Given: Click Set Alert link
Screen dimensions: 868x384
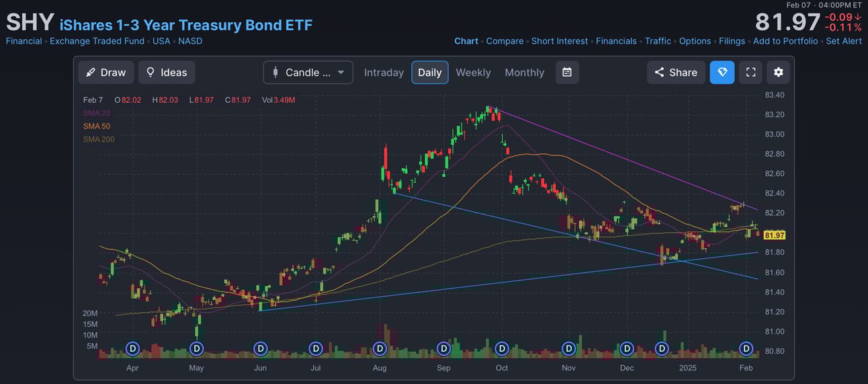Looking at the screenshot, I should pyautogui.click(x=844, y=41).
